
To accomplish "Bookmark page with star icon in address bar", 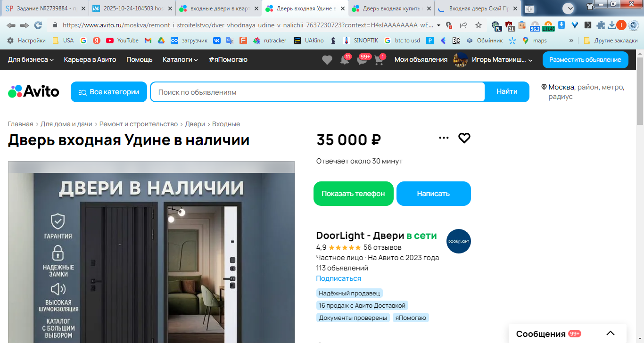I will pyautogui.click(x=479, y=25).
